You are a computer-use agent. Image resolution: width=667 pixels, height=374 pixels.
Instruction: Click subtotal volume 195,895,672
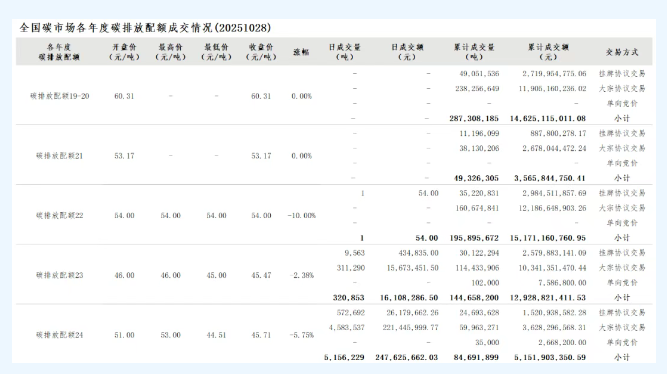click(x=474, y=238)
